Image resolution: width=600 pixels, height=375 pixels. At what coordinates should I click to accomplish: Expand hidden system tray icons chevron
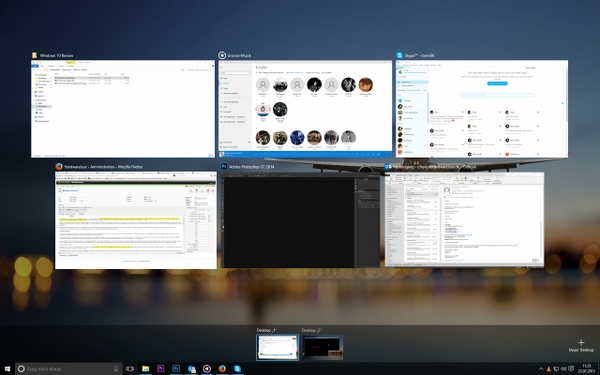[541, 369]
